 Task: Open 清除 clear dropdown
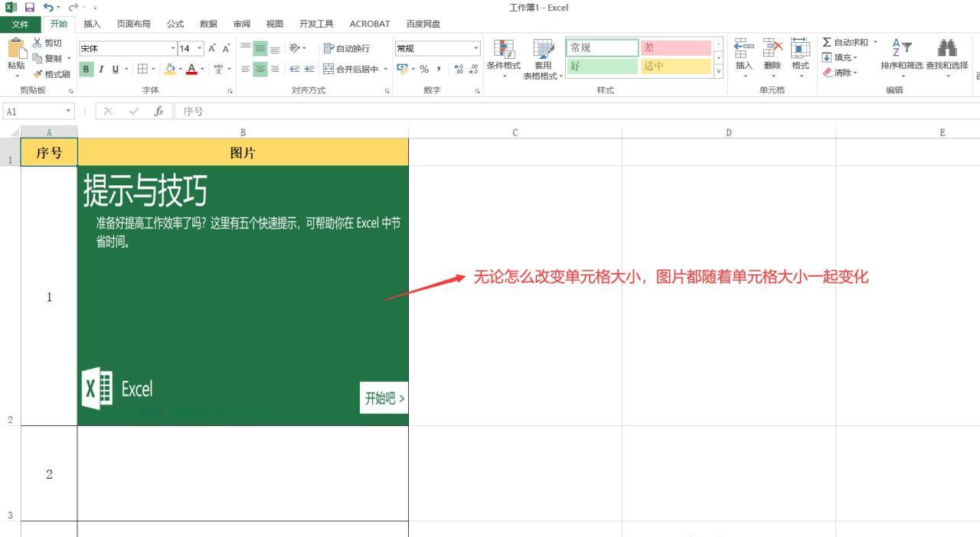840,73
